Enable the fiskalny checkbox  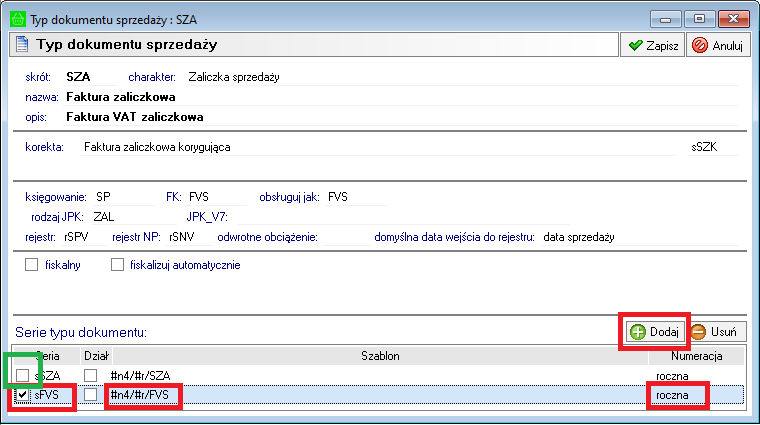31,265
